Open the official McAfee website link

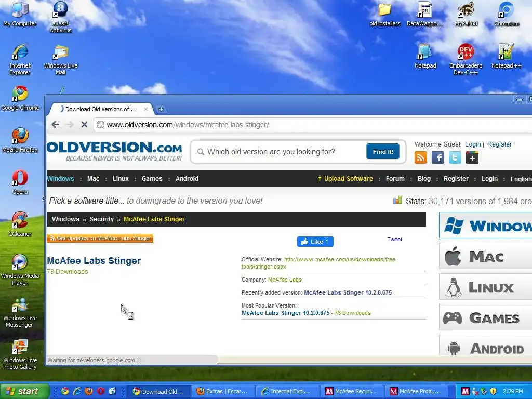pos(320,263)
